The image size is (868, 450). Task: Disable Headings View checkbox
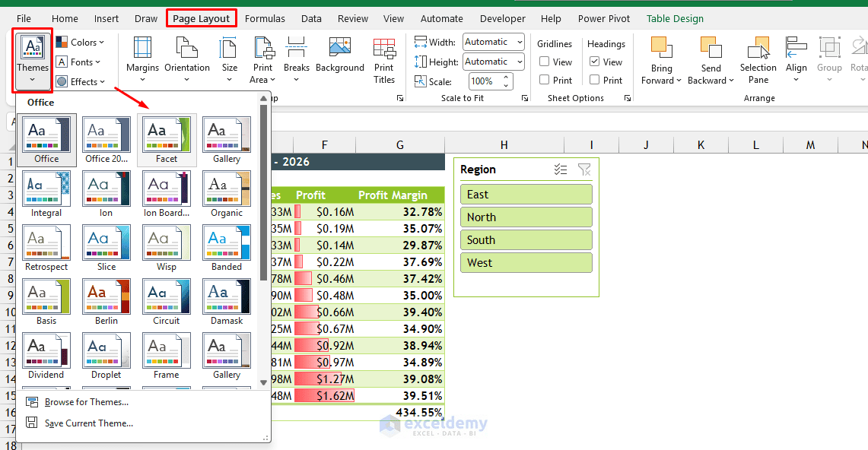(x=595, y=62)
